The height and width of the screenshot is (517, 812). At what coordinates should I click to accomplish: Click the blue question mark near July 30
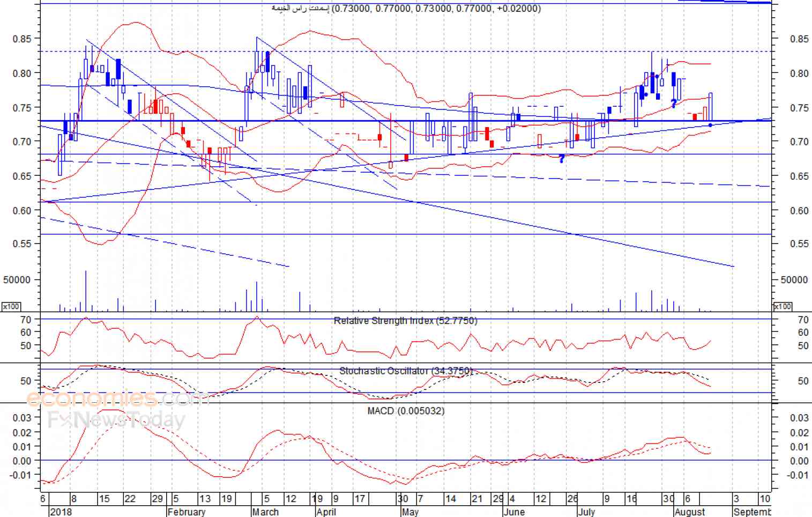click(x=673, y=104)
